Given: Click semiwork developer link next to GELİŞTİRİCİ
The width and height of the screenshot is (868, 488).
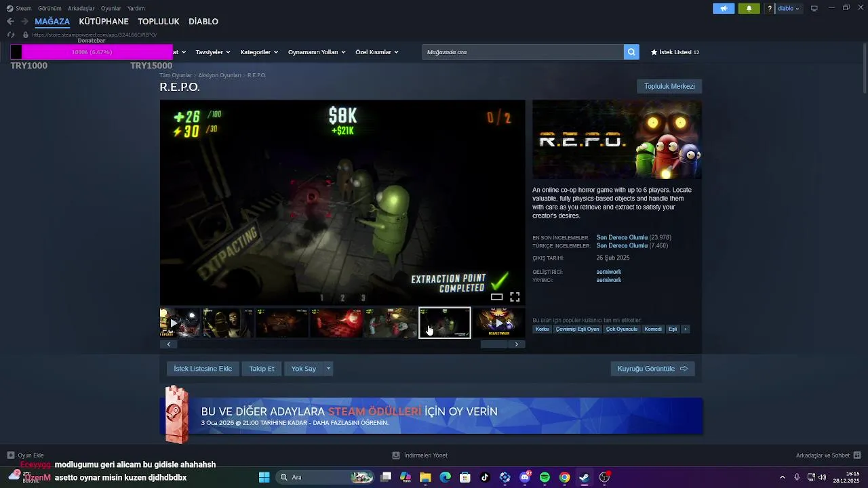Looking at the screenshot, I should [x=609, y=272].
